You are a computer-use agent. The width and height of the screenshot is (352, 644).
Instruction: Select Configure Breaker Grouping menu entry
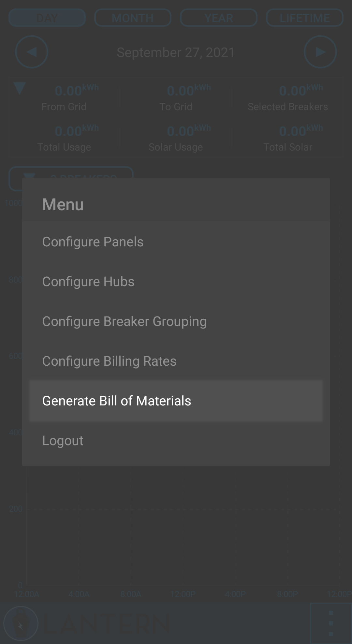(x=176, y=321)
